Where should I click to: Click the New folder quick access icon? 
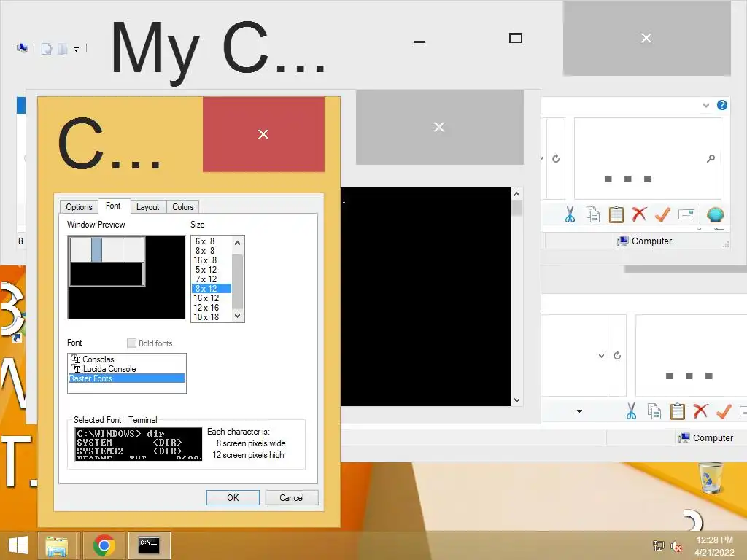[x=63, y=49]
